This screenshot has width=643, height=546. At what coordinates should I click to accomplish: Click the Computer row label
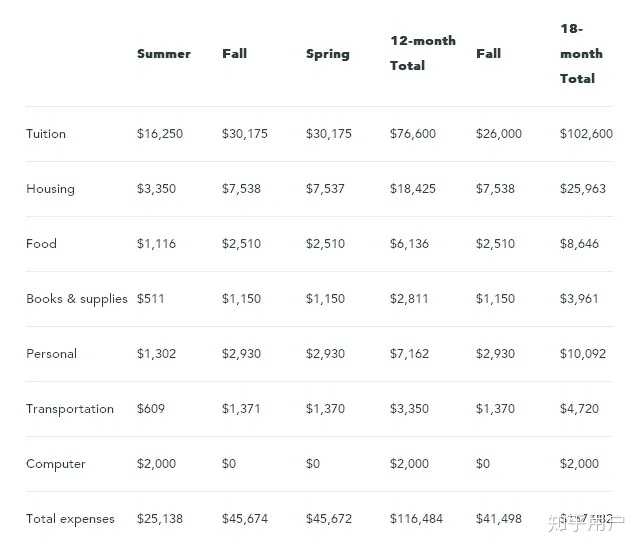pos(56,464)
